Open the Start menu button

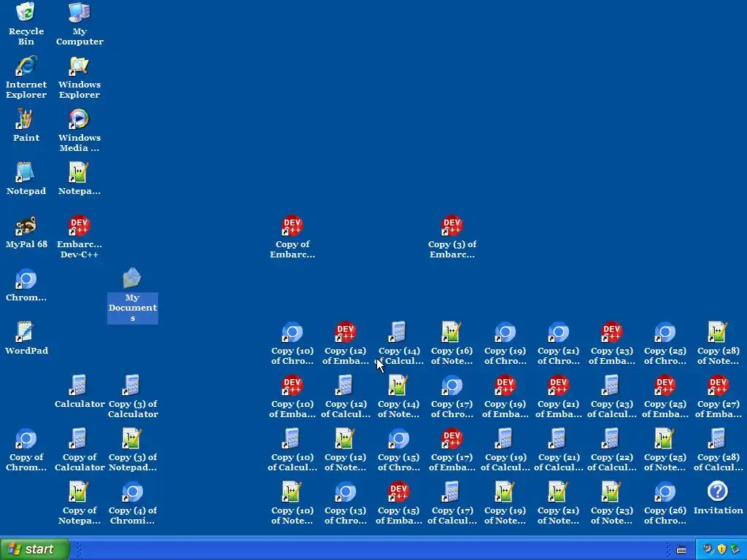(x=35, y=549)
